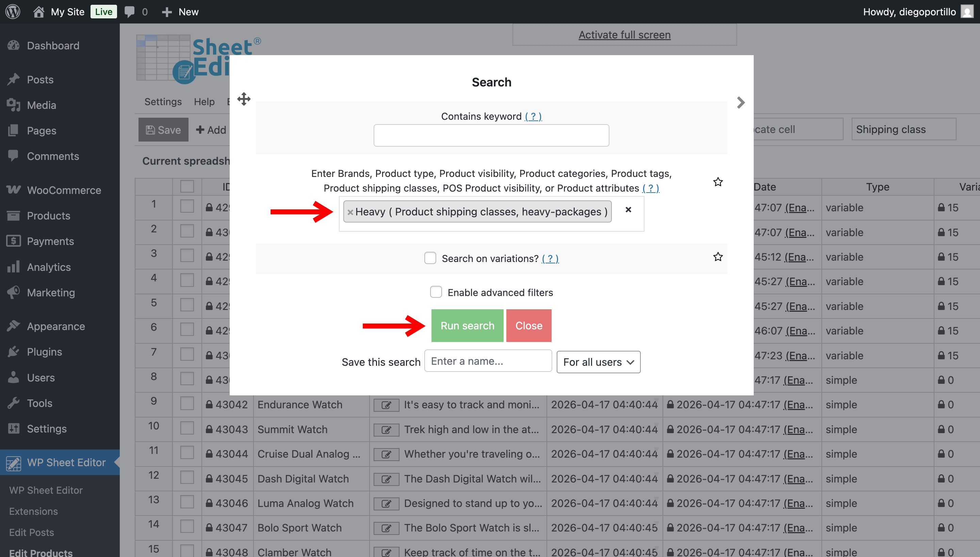
Task: Open the For all users dropdown
Action: 598,362
